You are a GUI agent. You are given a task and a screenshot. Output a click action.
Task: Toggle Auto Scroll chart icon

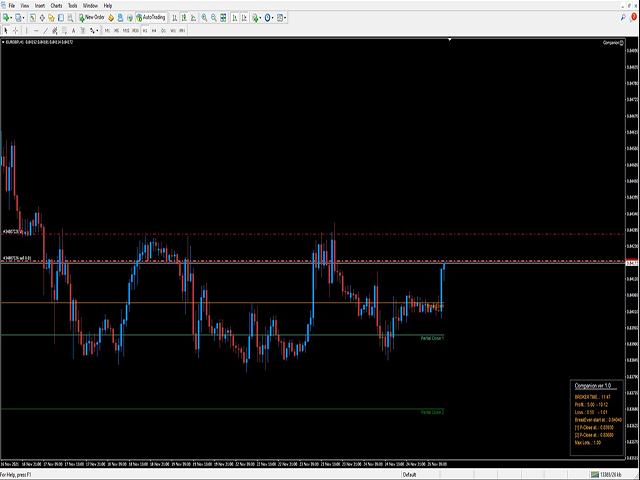tap(235, 18)
